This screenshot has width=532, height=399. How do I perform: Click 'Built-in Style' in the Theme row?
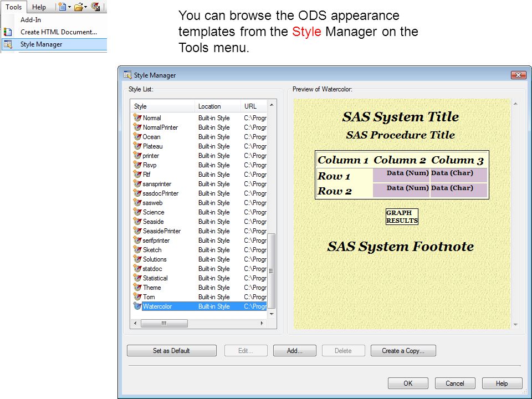214,288
